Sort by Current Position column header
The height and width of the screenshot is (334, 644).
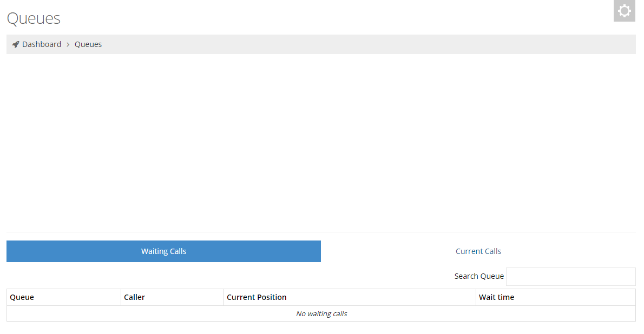[x=257, y=297]
